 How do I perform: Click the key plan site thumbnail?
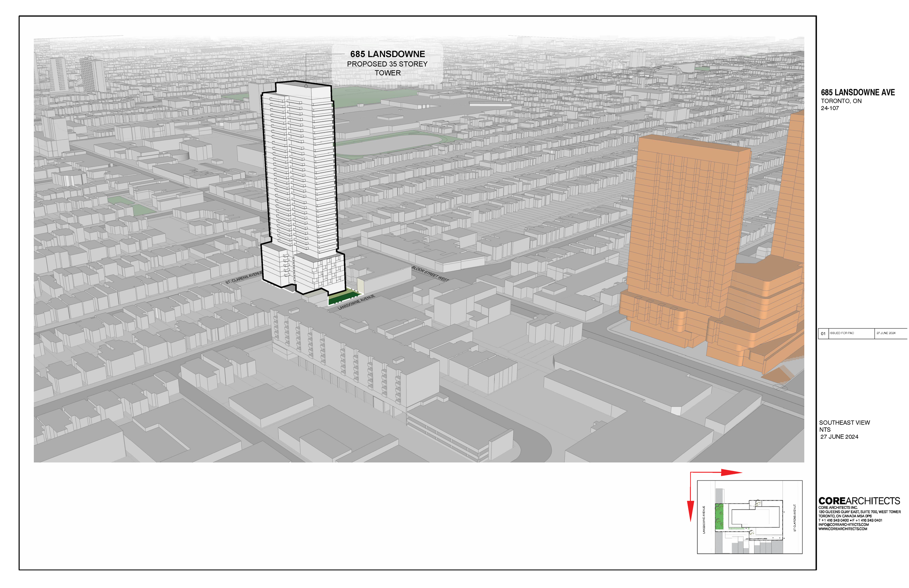pyautogui.click(x=749, y=517)
